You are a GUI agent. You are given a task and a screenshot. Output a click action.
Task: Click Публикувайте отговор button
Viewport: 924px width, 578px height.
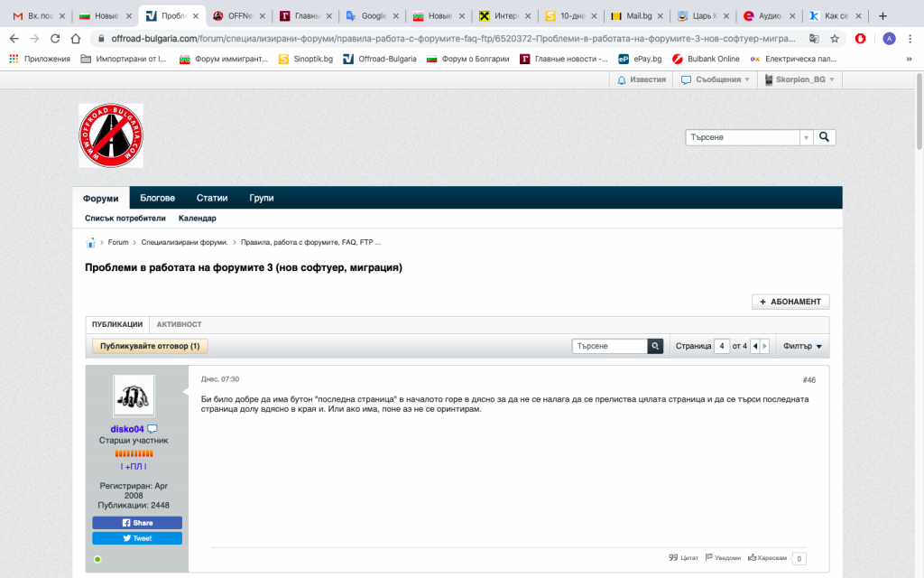[x=150, y=346]
